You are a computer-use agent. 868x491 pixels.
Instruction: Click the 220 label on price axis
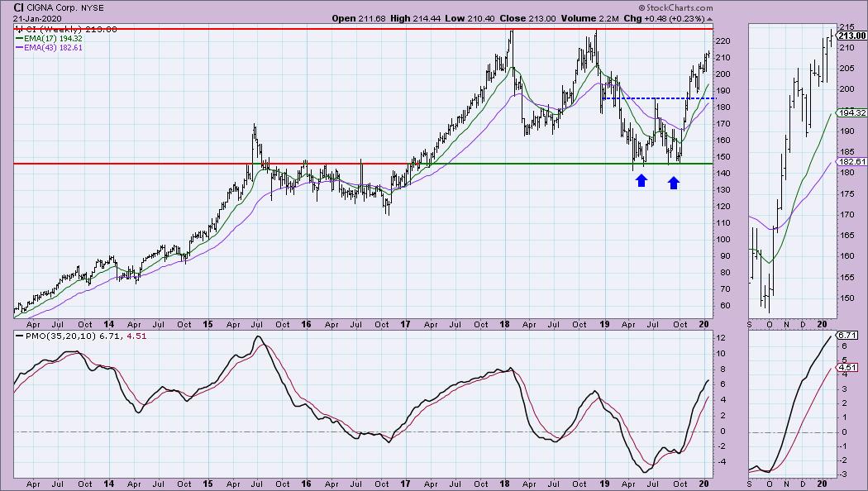tap(723, 41)
